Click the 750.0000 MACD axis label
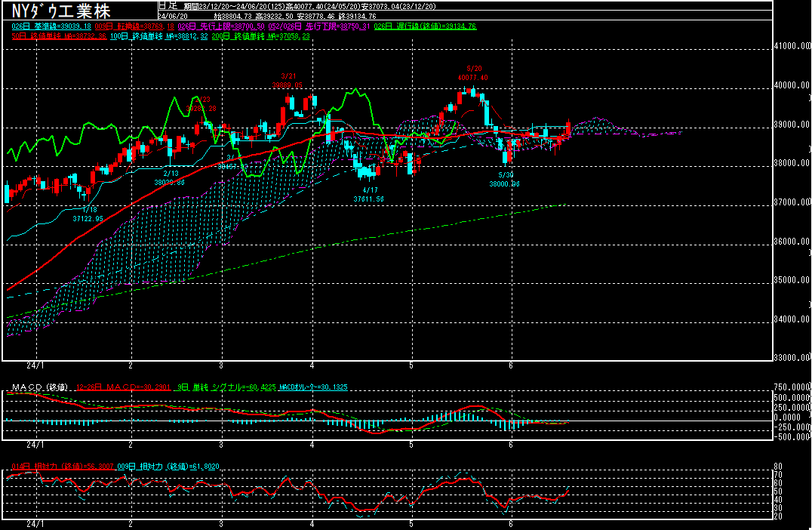 tap(792, 387)
